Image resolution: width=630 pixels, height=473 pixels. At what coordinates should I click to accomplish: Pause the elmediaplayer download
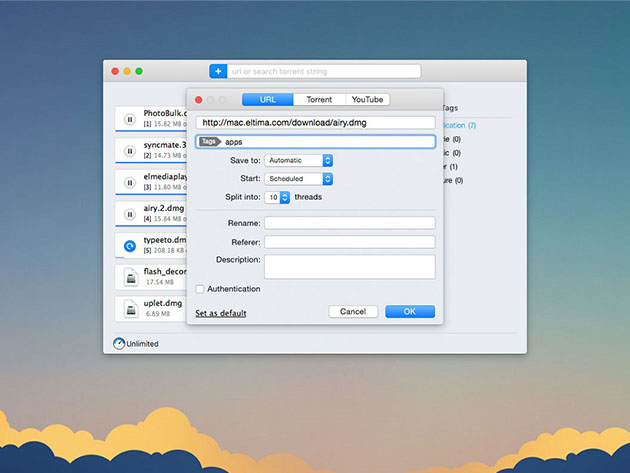130,181
